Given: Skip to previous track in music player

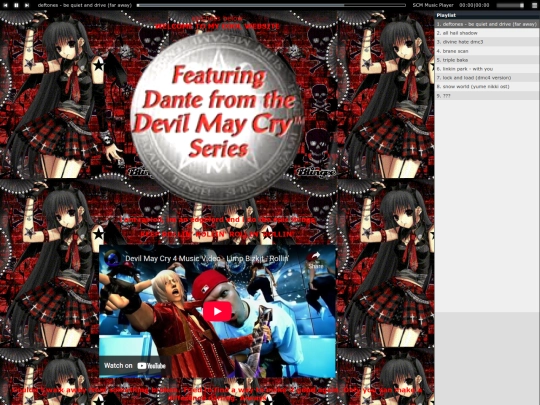Looking at the screenshot, I should click(6, 5).
